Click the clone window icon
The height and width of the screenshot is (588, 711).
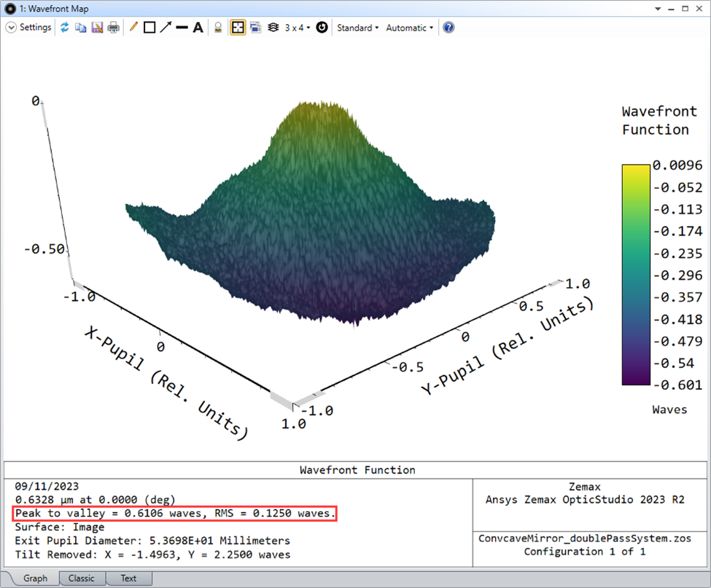(x=256, y=28)
